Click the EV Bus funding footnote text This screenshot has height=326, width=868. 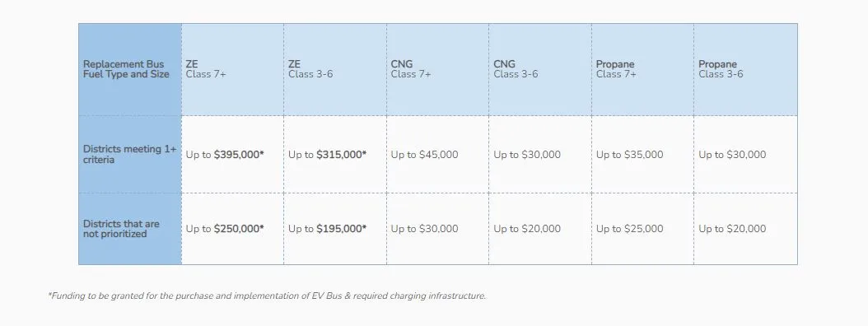pos(267,296)
